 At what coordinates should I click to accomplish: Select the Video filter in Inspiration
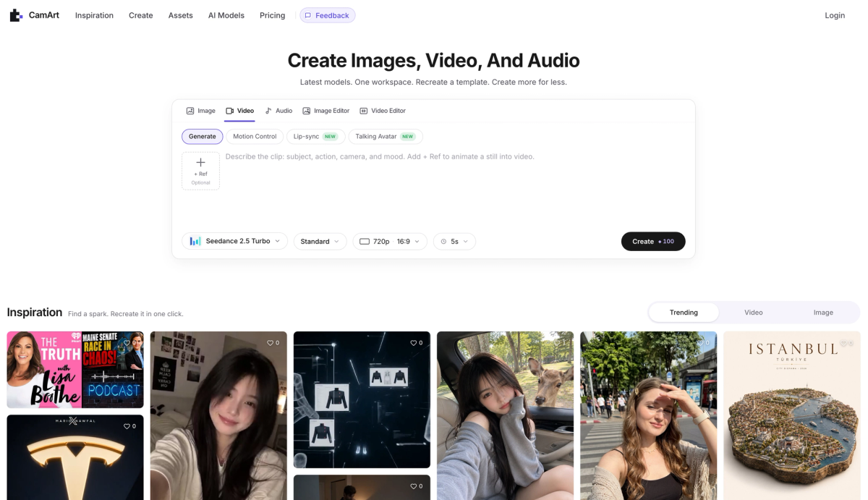point(754,313)
